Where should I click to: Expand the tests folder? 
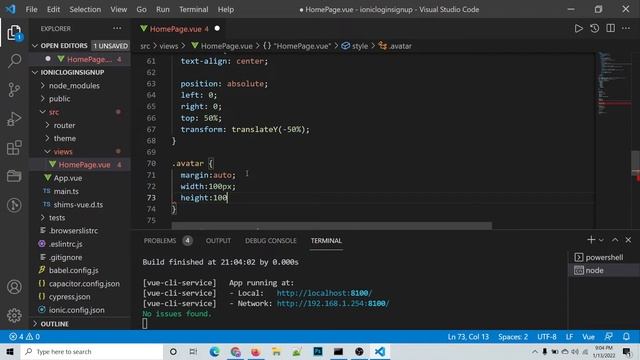pos(80,218)
